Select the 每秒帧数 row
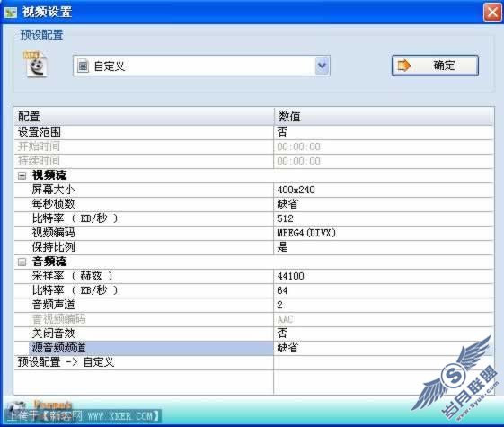Image resolution: width=504 pixels, height=427 pixels. 254,204
